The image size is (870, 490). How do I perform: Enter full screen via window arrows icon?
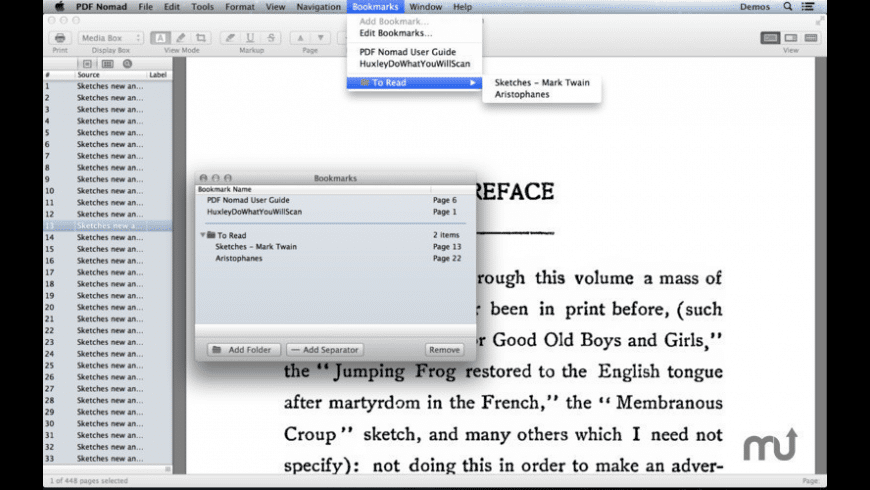(820, 21)
